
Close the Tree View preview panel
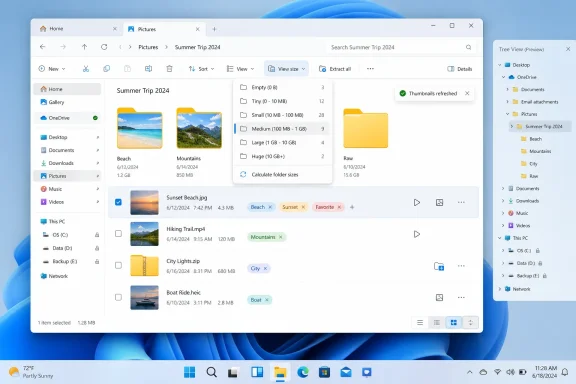568,49
